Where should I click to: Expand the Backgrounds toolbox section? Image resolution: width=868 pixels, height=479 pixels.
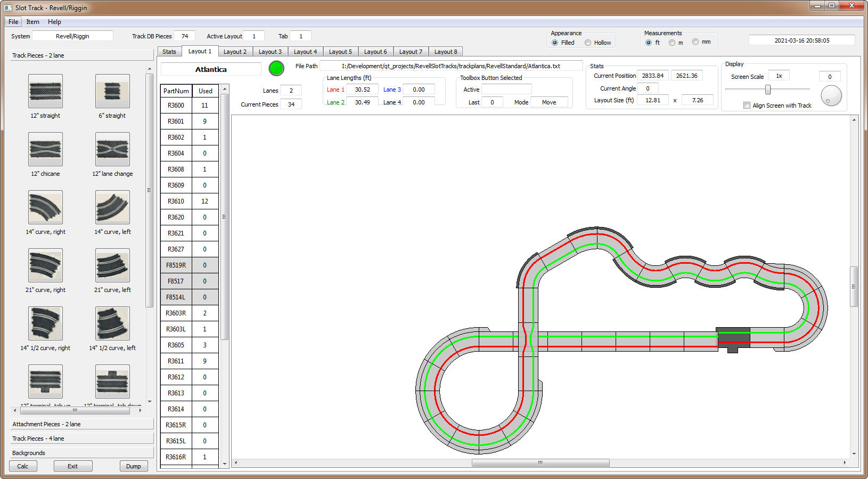[82, 453]
